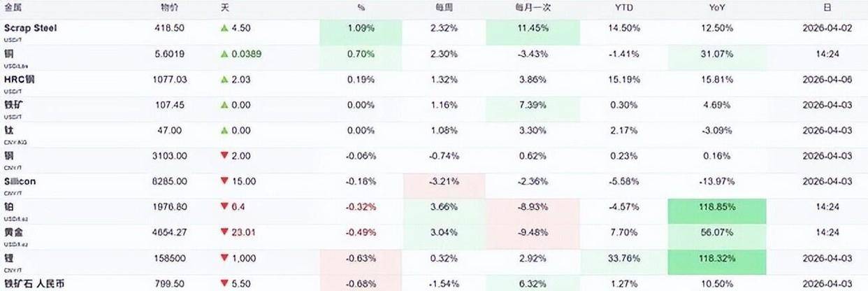868x291 pixels.
Task: Click the red down arrow for 锂
Action: (x=225, y=257)
